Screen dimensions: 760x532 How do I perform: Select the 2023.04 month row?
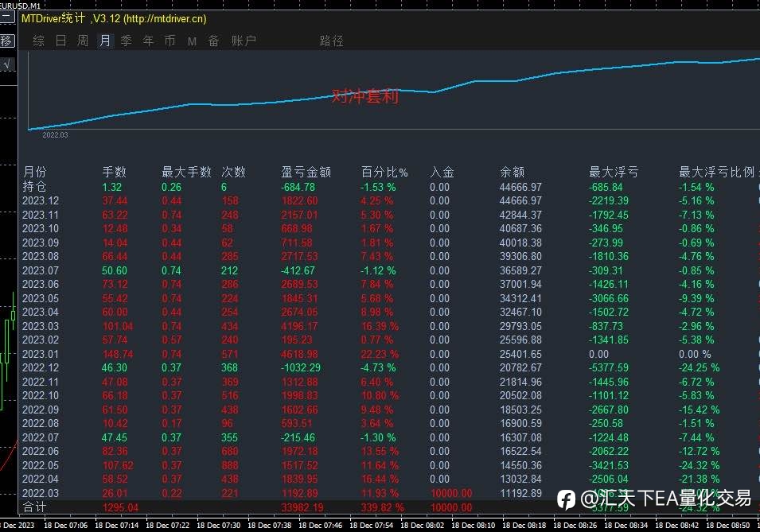(x=41, y=312)
